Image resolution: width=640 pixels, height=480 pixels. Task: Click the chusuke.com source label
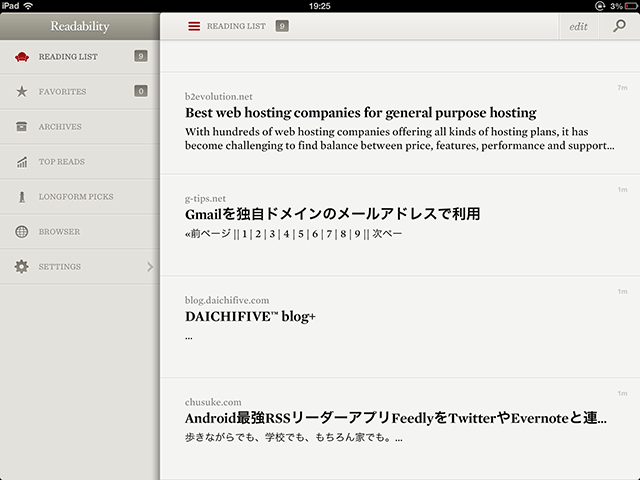tap(213, 402)
